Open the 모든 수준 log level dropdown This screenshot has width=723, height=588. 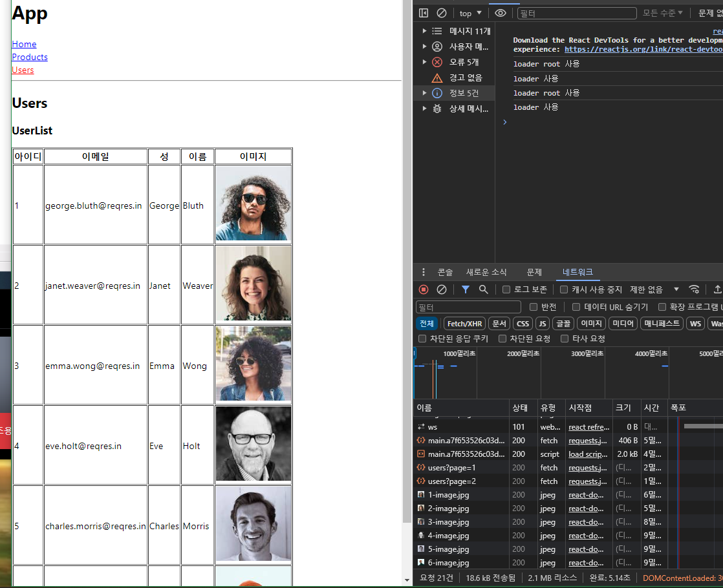[663, 13]
